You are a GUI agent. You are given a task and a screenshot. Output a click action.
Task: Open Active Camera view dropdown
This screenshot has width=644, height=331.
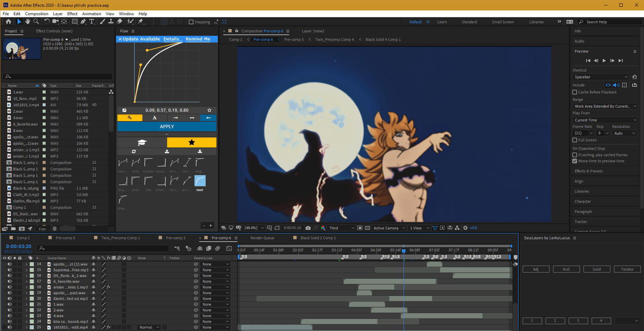[389, 228]
